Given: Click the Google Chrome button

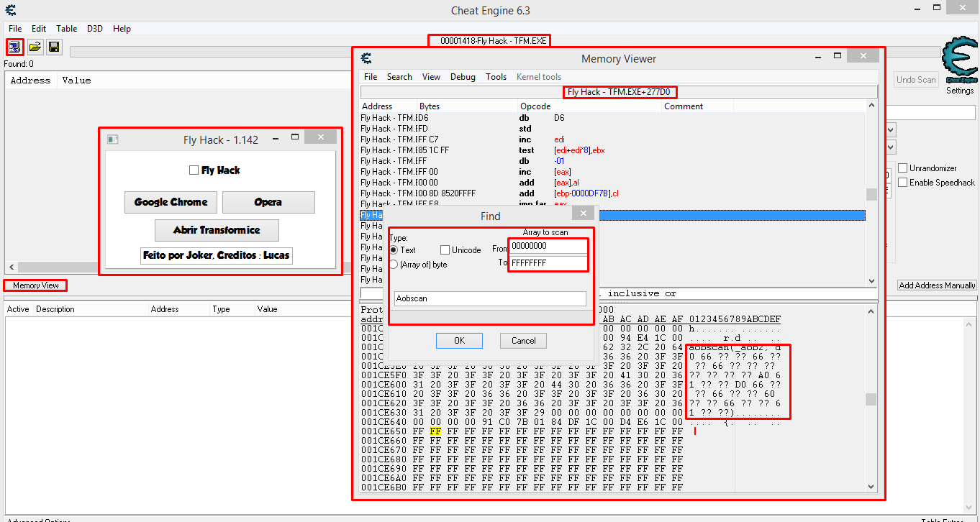Looking at the screenshot, I should click(x=171, y=202).
